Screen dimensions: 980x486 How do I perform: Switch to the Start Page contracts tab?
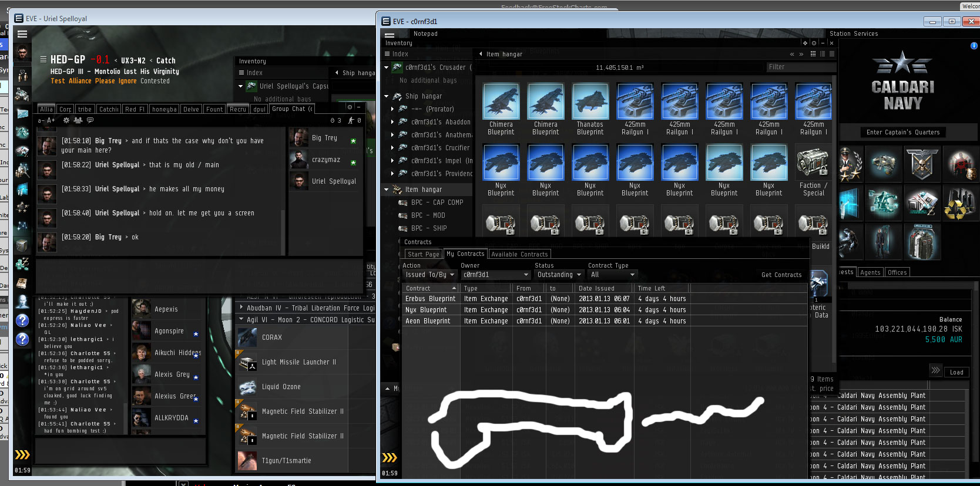[423, 254]
